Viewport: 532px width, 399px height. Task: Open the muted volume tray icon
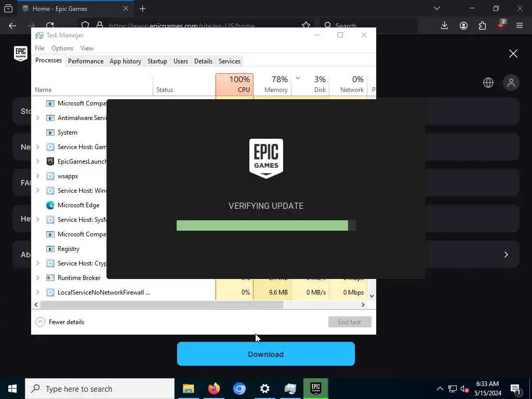[464, 389]
